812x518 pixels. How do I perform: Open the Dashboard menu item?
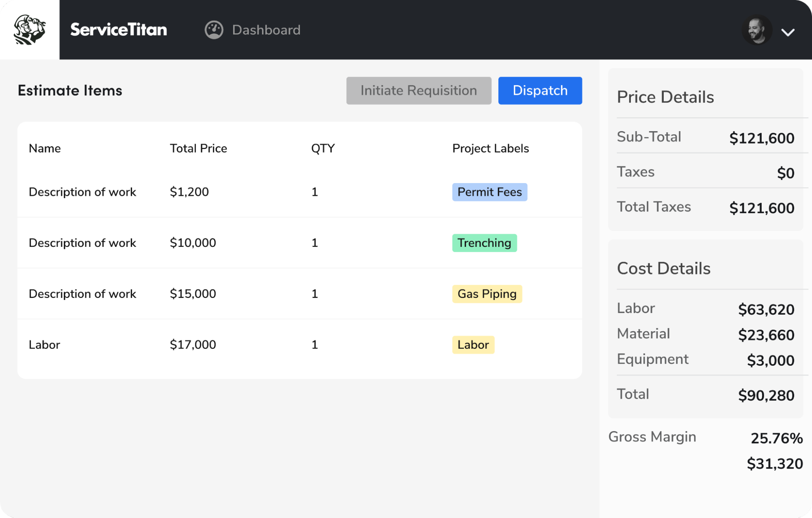266,30
